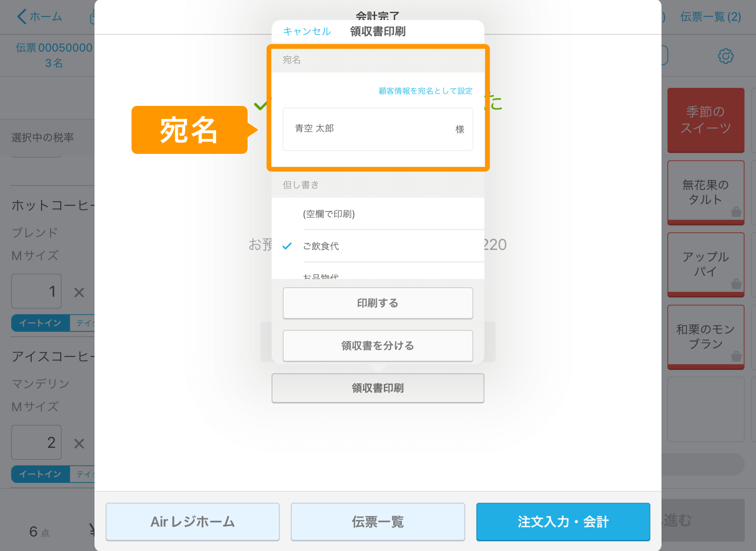Select (空欄で印刷) proviso option
The image size is (756, 551).
tap(378, 214)
